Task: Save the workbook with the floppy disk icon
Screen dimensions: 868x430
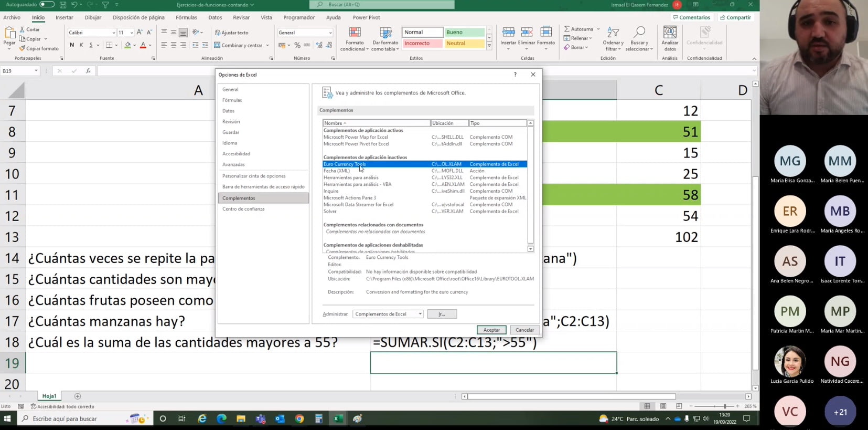Action: tap(63, 5)
